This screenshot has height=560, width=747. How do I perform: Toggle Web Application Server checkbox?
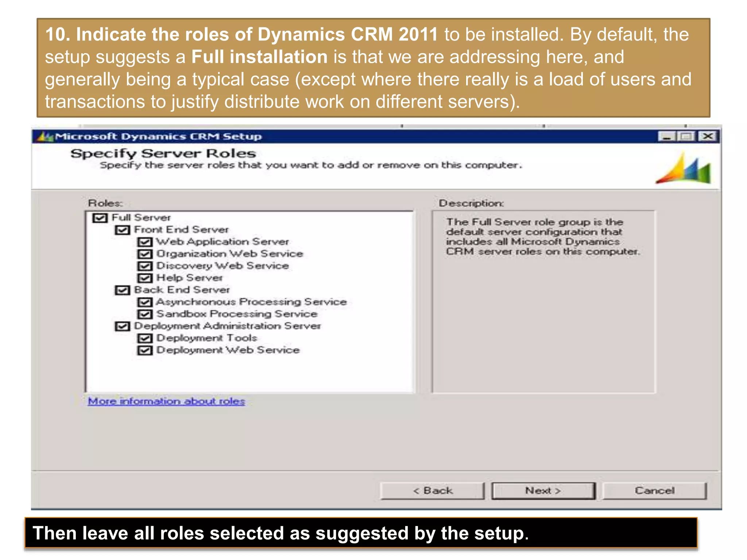tap(144, 242)
